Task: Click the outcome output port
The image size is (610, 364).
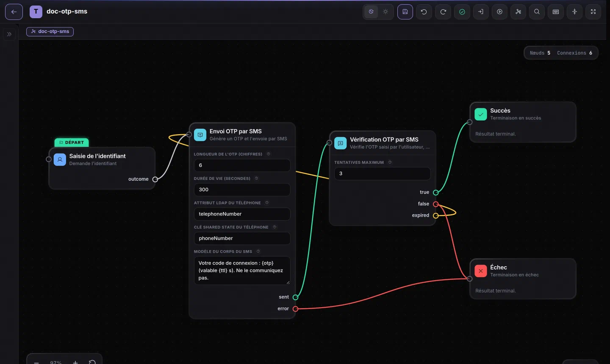Action: (155, 179)
